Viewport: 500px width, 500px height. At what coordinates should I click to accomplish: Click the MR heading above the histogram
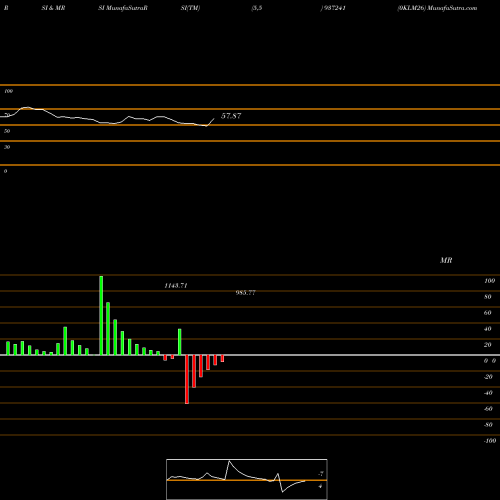[x=446, y=260]
